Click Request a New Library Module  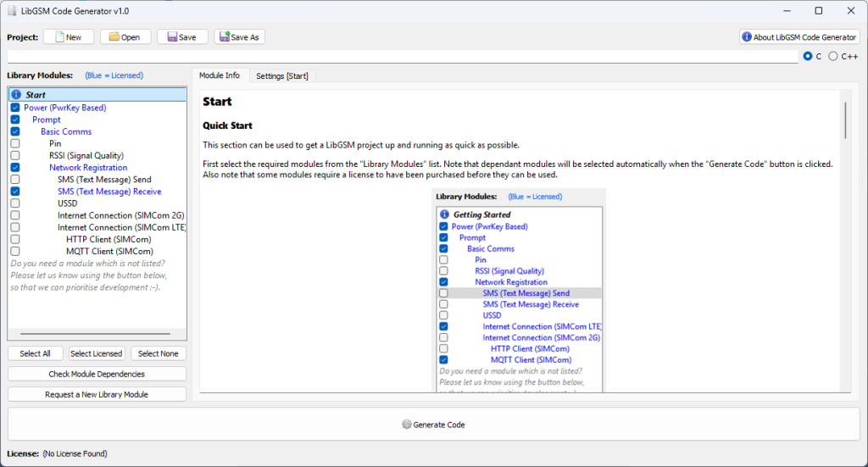(x=97, y=394)
